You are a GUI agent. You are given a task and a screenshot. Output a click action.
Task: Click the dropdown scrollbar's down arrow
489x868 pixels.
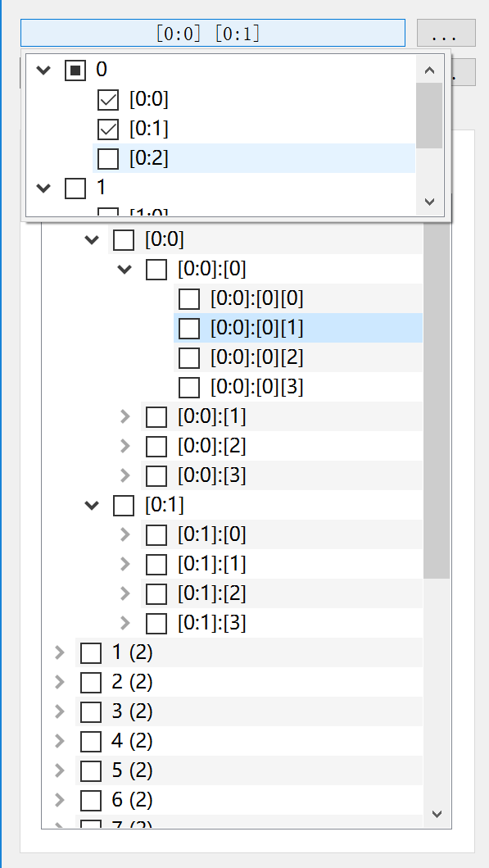tap(429, 202)
